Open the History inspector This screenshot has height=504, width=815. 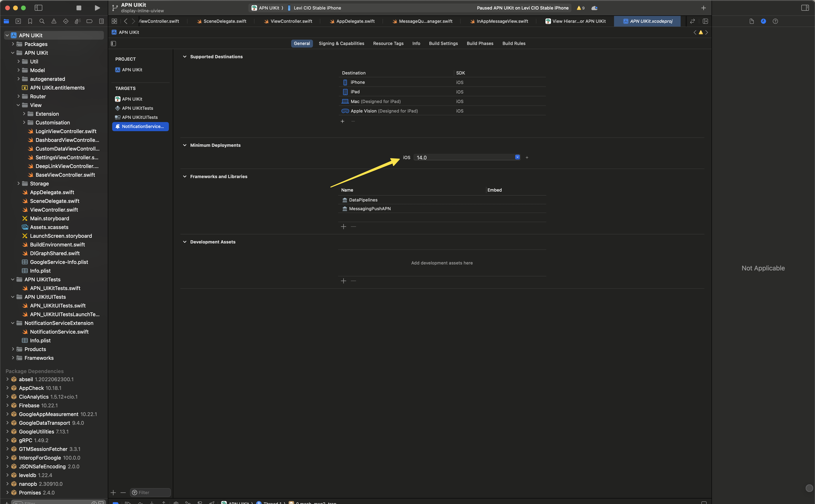[763, 21]
